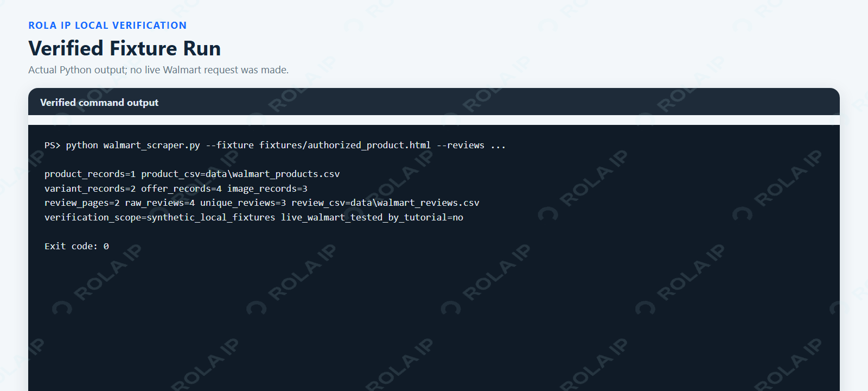
Task: Click the review_pages=2 output line
Action: point(262,203)
